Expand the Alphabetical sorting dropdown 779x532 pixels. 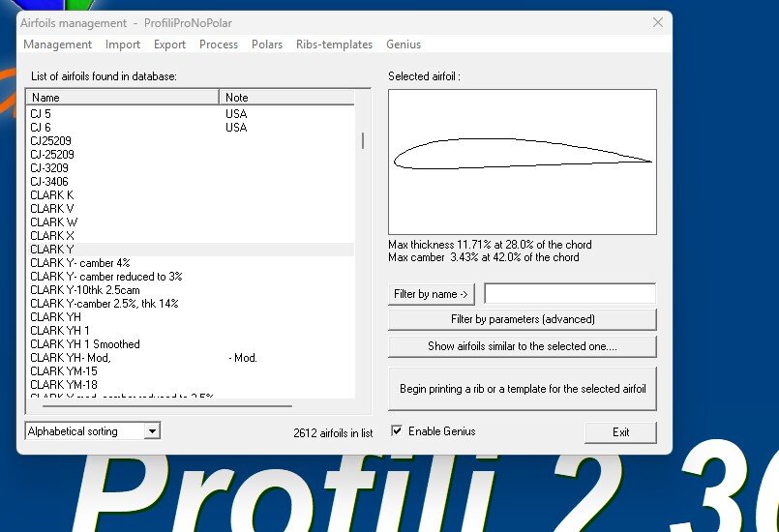point(152,431)
